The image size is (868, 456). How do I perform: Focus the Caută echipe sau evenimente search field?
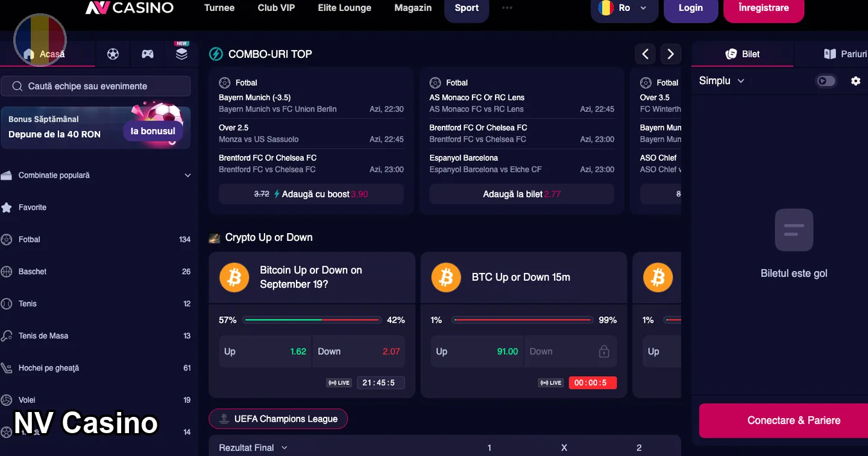coord(96,86)
